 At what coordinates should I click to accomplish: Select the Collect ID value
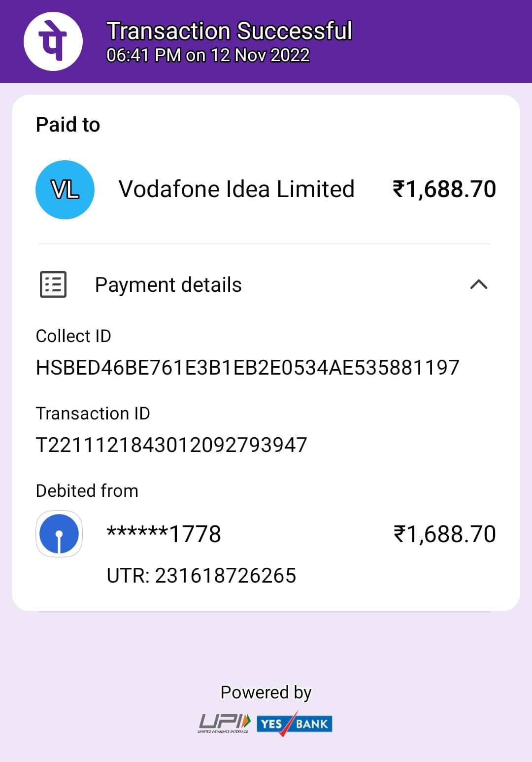248,368
